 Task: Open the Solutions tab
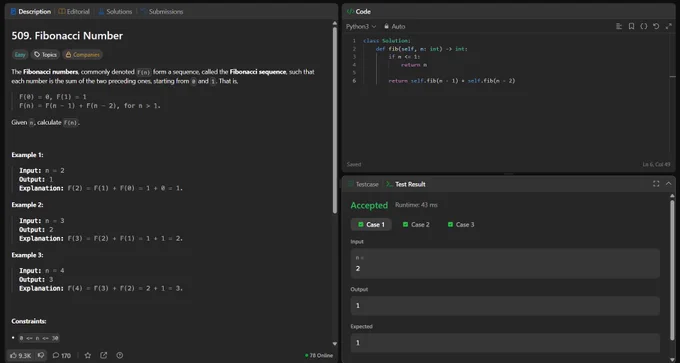click(115, 12)
